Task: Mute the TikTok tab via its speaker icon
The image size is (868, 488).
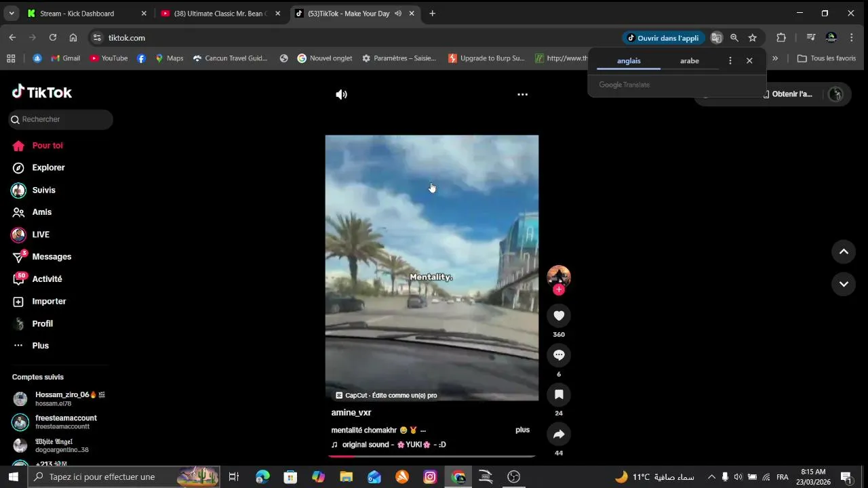Action: click(398, 14)
